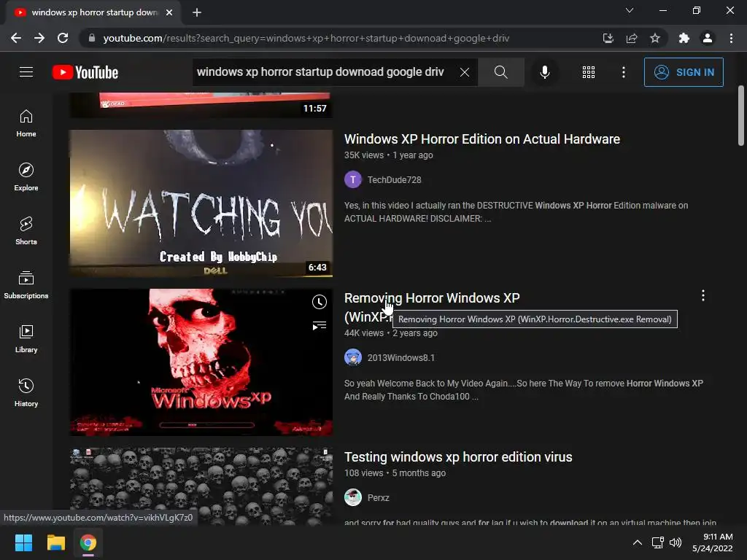This screenshot has height=560, width=747.
Task: Click the page vertical scrollbar
Action: (x=741, y=116)
